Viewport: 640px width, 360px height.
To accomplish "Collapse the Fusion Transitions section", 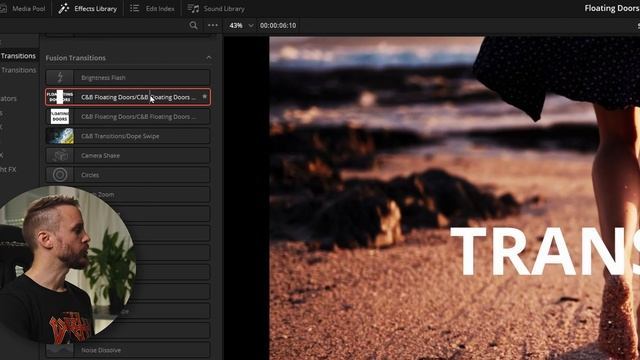I will 209,58.
